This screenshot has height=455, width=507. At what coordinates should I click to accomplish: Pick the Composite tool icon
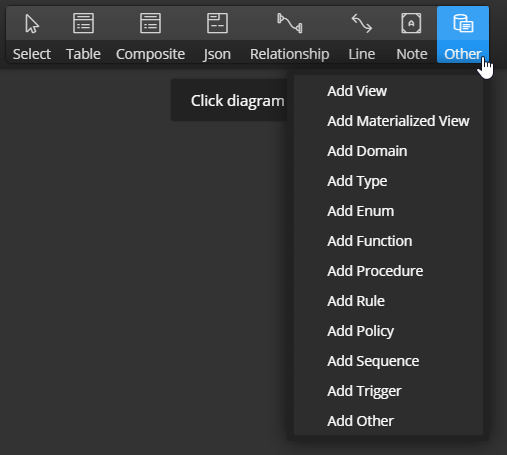pyautogui.click(x=150, y=23)
